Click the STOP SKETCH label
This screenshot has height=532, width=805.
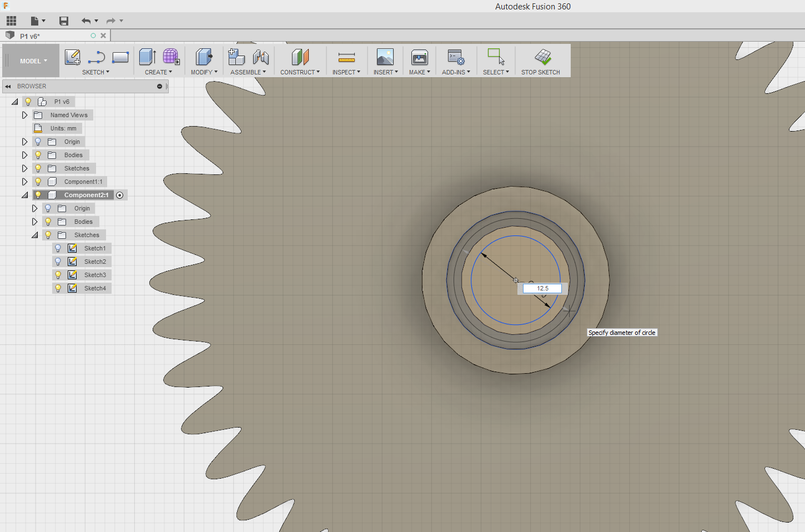[x=541, y=72]
